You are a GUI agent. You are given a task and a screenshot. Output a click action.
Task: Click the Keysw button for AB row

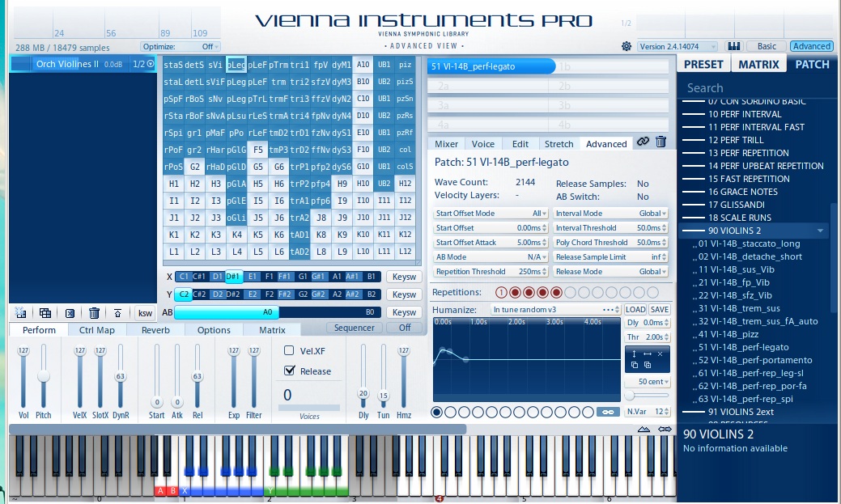click(x=404, y=312)
